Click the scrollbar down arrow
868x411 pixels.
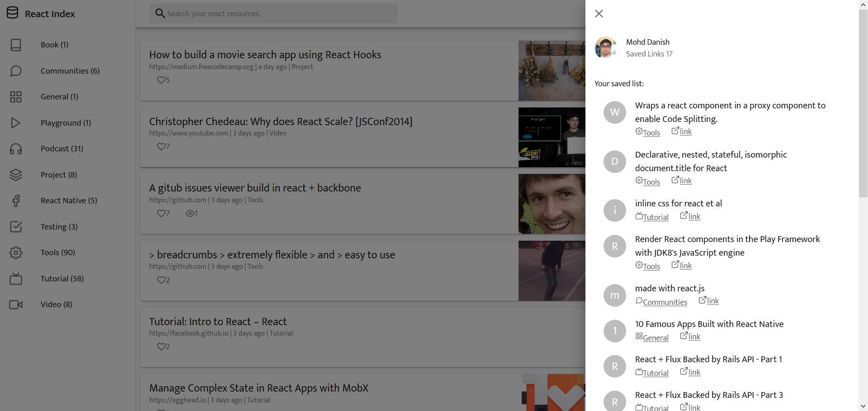pyautogui.click(x=863, y=406)
